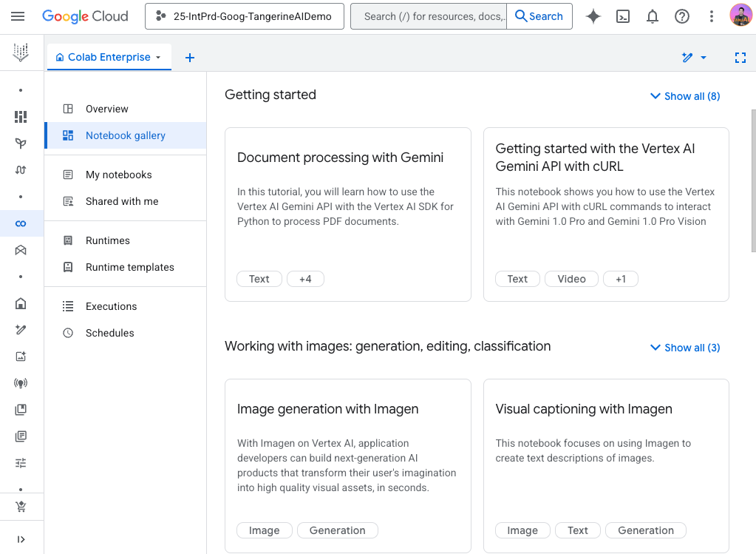Click the Colab Enterprise tab label

[109, 58]
